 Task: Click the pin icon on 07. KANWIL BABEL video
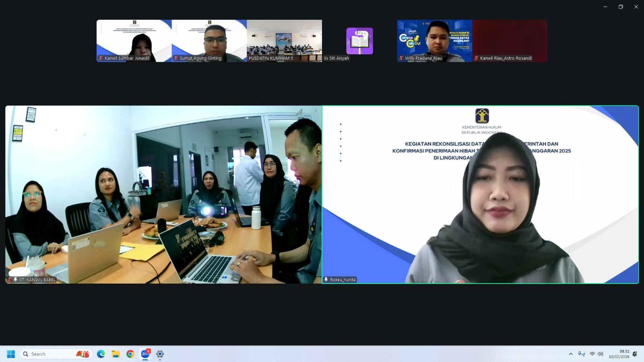pyautogui.click(x=15, y=280)
